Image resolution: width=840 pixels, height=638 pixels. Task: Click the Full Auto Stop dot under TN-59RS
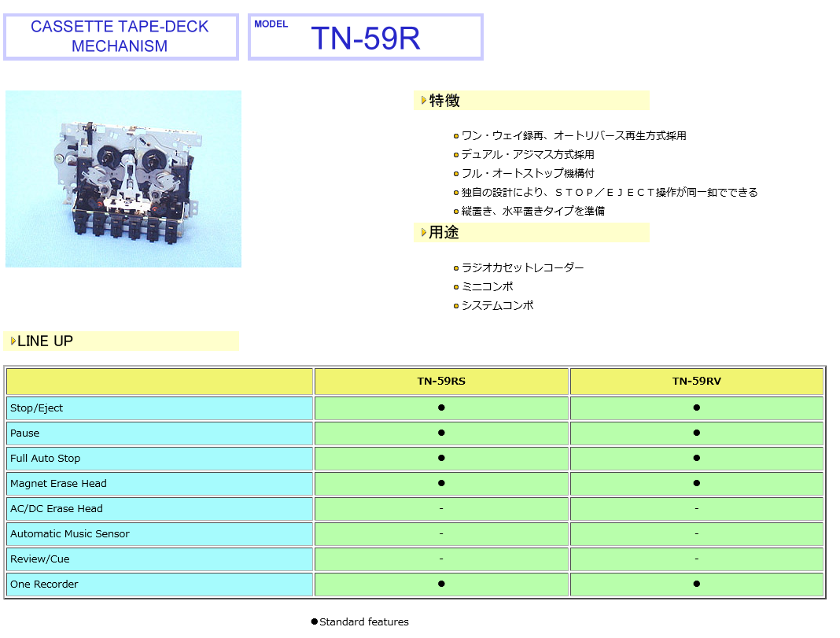441,458
